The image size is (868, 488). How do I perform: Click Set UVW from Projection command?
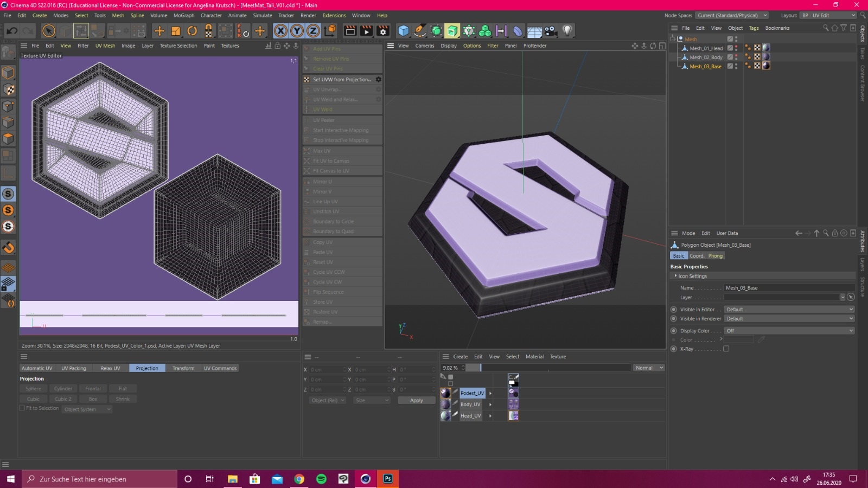[x=342, y=80]
